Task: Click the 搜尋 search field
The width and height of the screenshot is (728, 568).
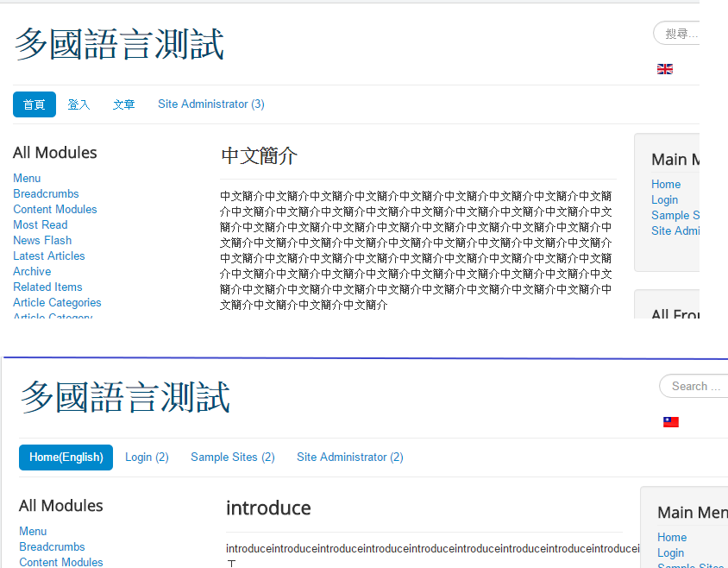Action: [x=678, y=34]
